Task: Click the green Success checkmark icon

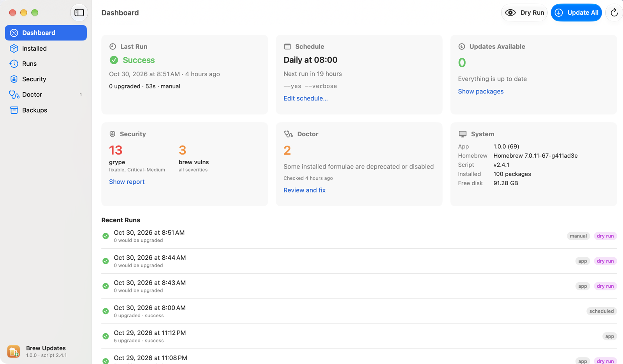Action: 114,60
